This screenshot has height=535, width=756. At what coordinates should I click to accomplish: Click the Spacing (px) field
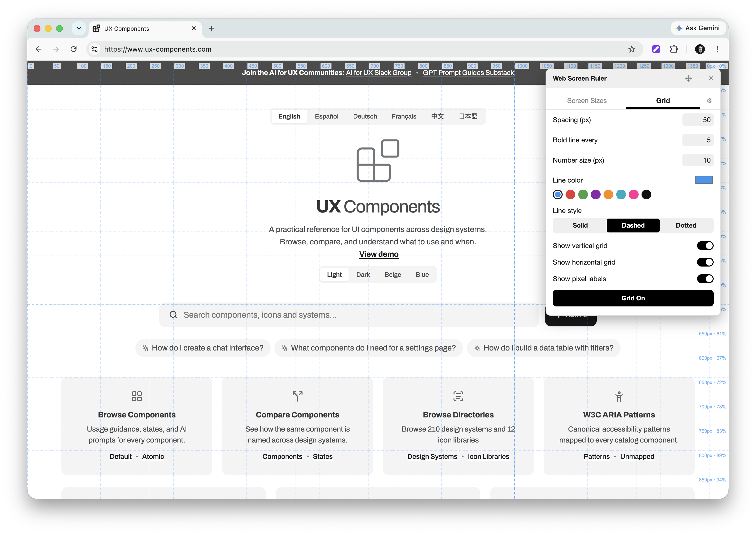(697, 120)
